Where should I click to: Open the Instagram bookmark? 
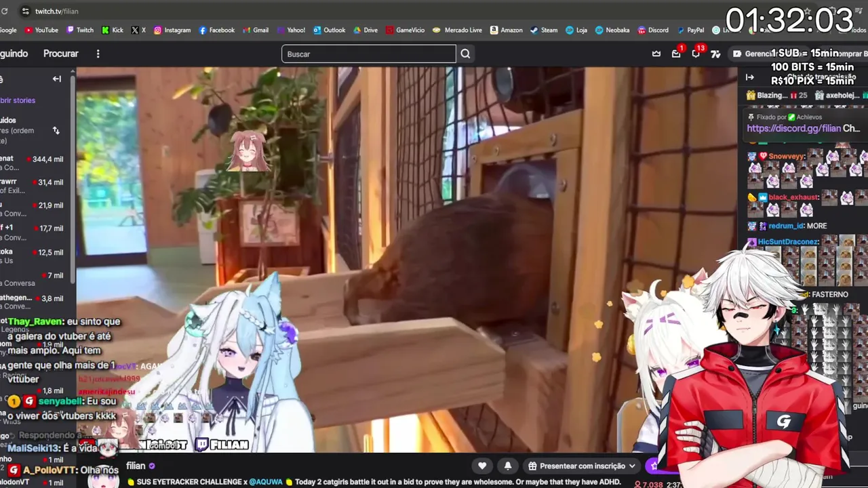tap(172, 30)
